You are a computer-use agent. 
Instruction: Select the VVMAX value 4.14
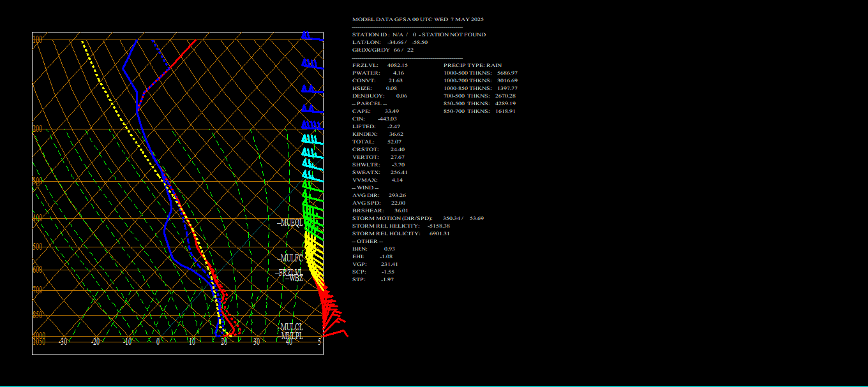tap(397, 180)
